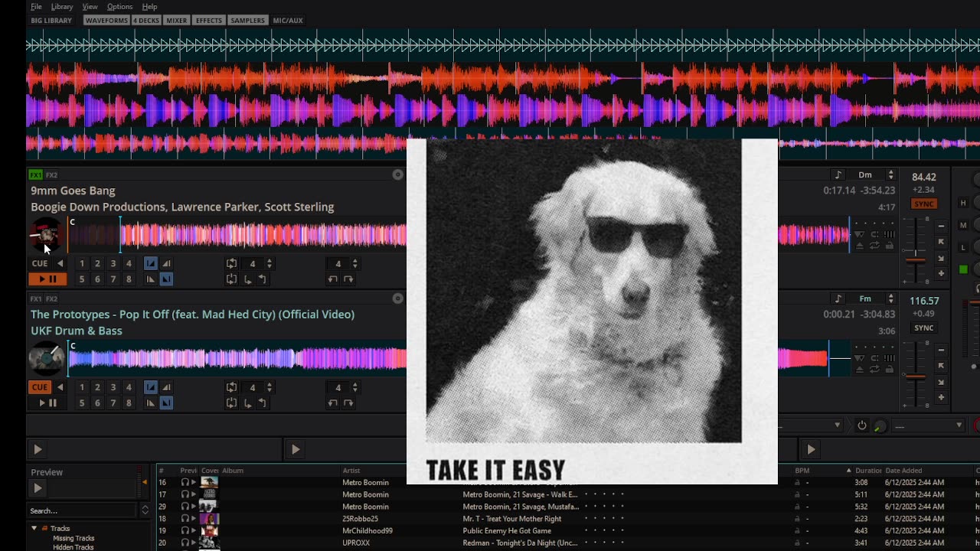The width and height of the screenshot is (980, 551).
Task: Click the pitch fader of the 116.57 BPM deck
Action: coord(916,375)
